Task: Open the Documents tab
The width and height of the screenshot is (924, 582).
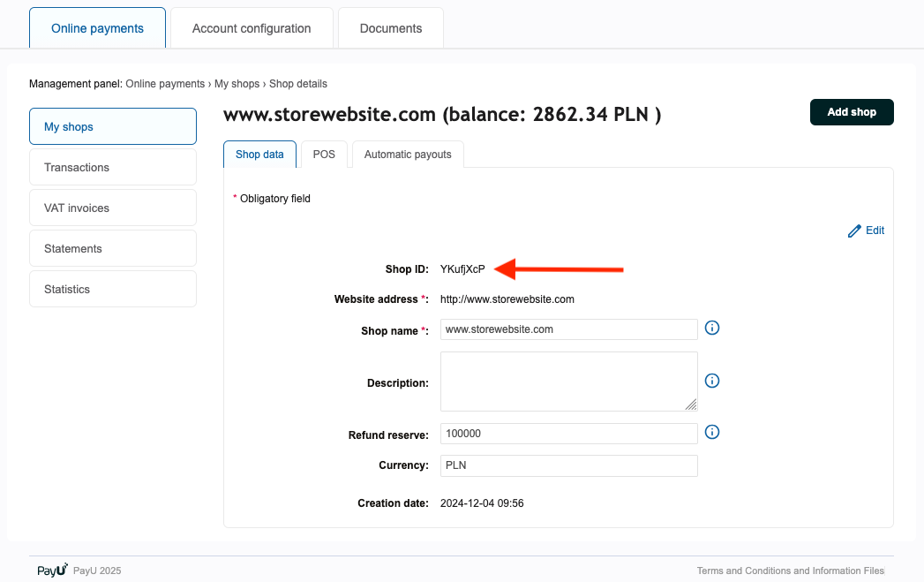Action: pyautogui.click(x=390, y=28)
